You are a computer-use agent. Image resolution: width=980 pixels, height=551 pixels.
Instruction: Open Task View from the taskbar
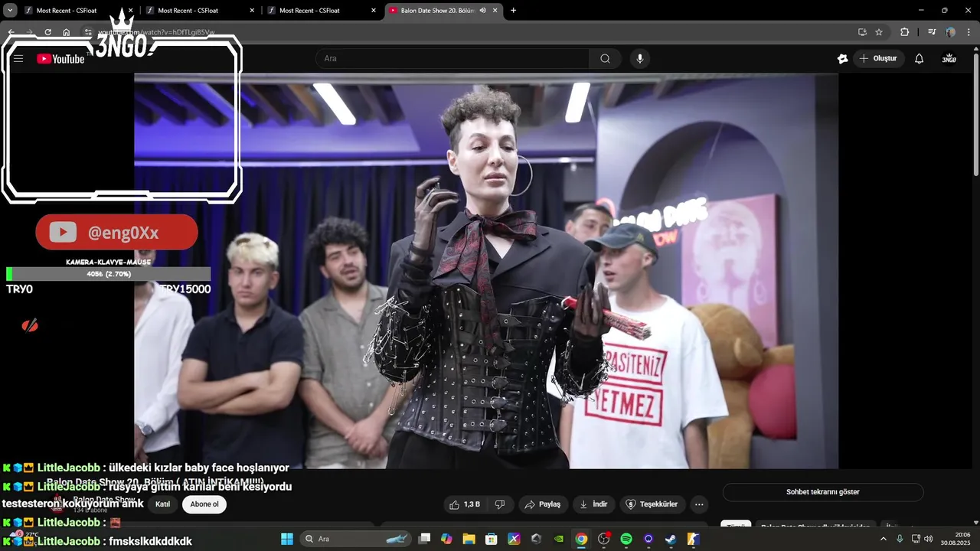pyautogui.click(x=424, y=539)
